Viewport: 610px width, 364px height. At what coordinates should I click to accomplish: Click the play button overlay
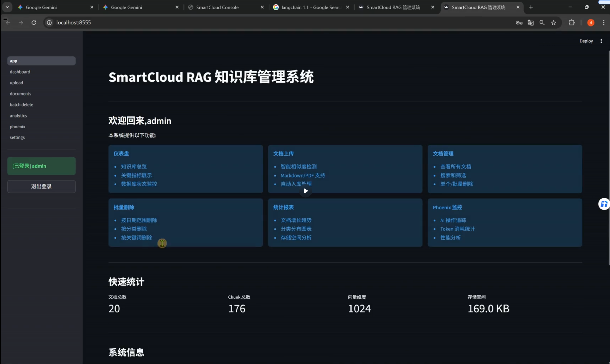click(305, 191)
